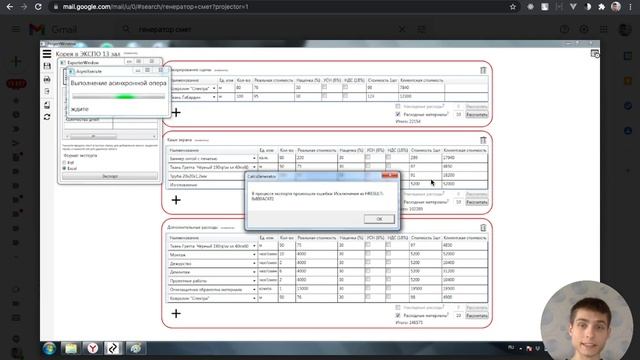Open Баннер литой с печатью dropdown
The image size is (640, 360).
pyautogui.click(x=254, y=158)
